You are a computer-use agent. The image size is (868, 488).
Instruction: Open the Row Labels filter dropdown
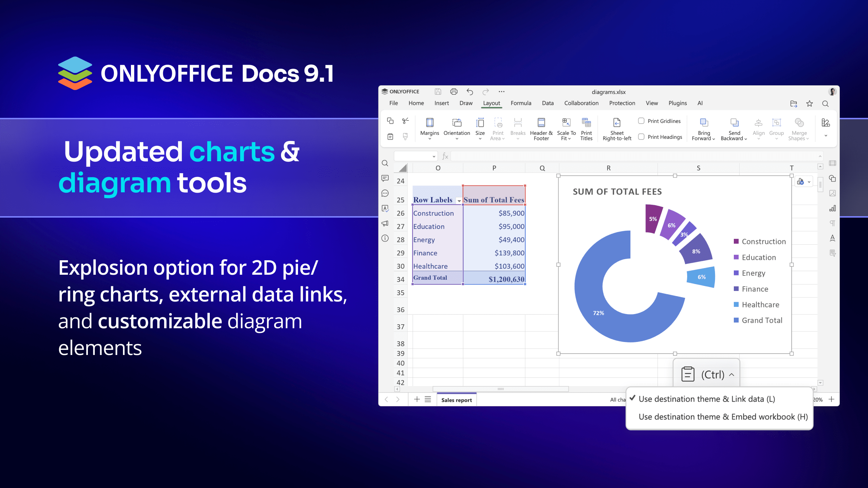tap(459, 201)
